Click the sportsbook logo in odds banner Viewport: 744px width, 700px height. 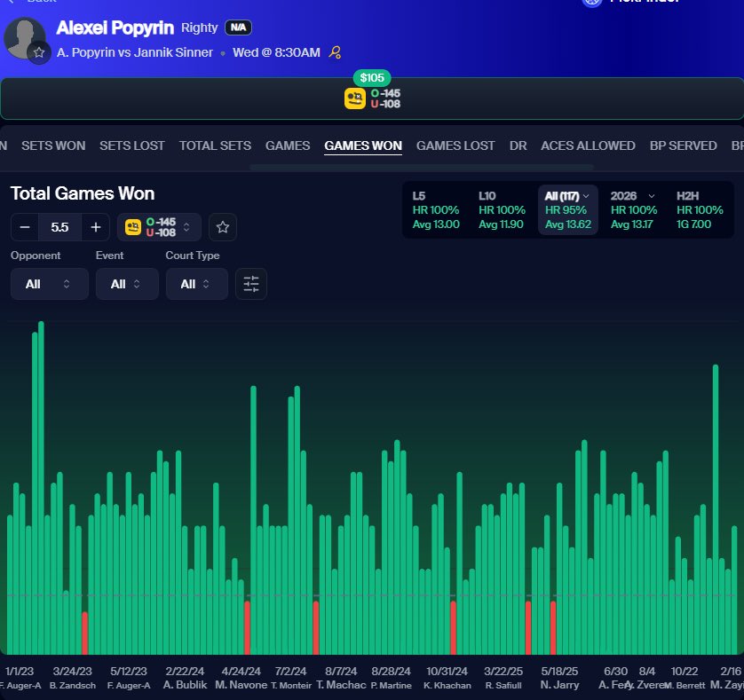pos(354,98)
